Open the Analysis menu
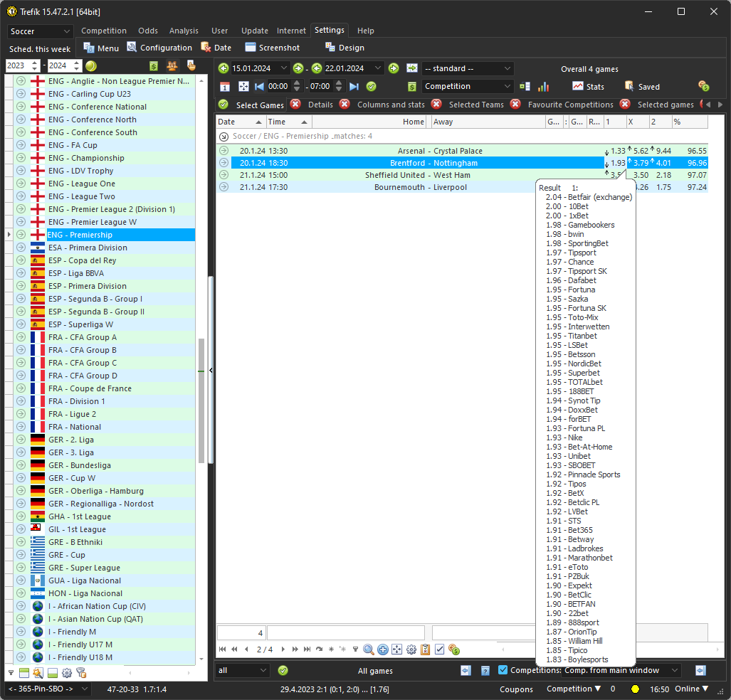Image resolution: width=731 pixels, height=700 pixels. [x=184, y=31]
